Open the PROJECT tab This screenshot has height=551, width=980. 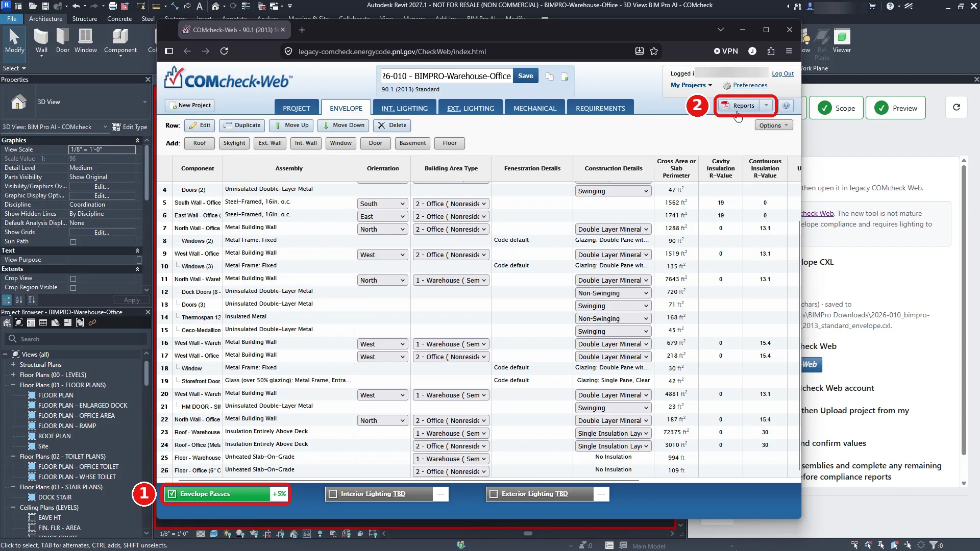(x=297, y=108)
